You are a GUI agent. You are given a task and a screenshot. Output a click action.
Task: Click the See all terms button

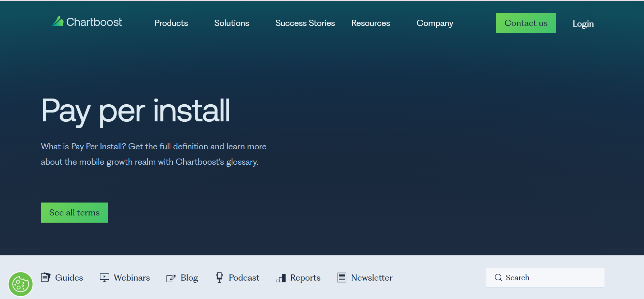pos(75,212)
